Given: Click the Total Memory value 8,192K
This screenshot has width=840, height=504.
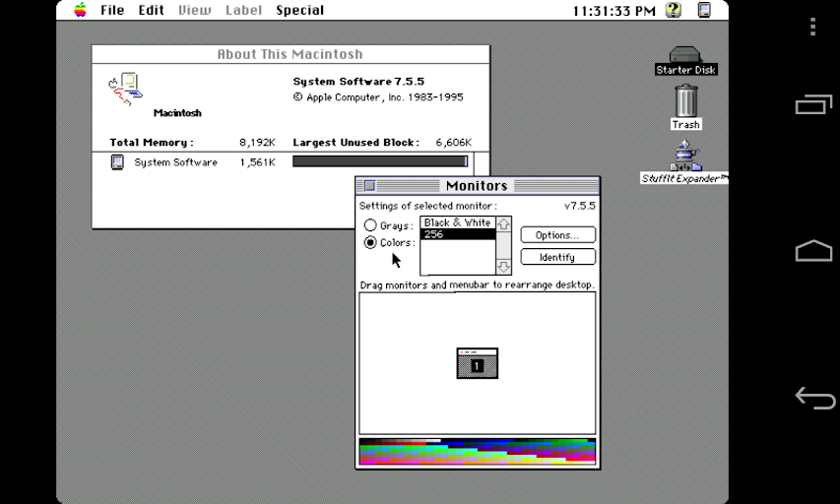Looking at the screenshot, I should [x=257, y=143].
